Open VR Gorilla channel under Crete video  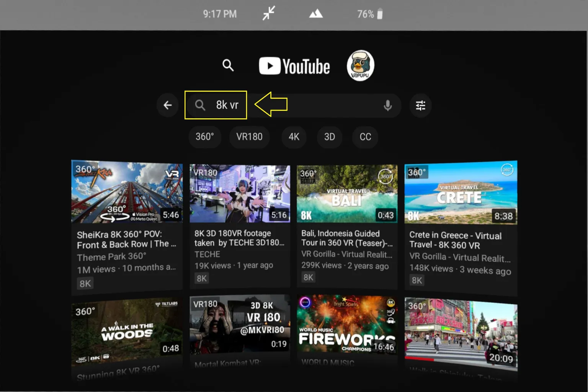[x=460, y=257]
